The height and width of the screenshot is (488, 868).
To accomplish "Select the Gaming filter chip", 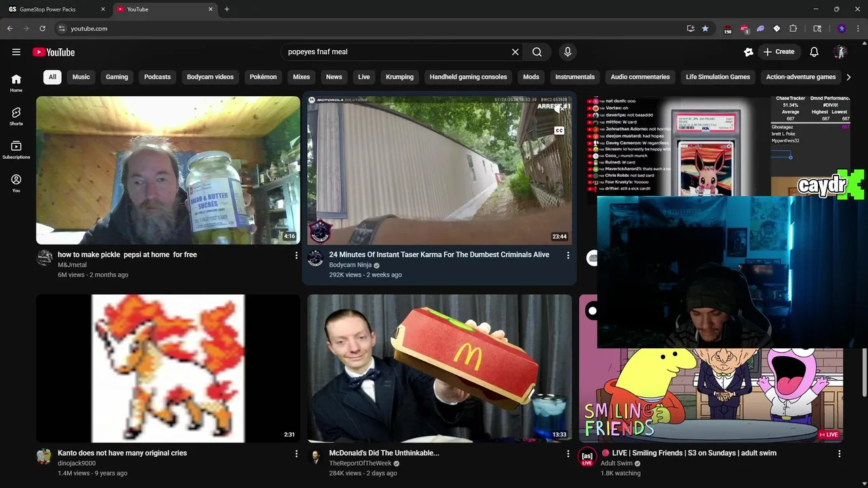I will click(x=117, y=77).
